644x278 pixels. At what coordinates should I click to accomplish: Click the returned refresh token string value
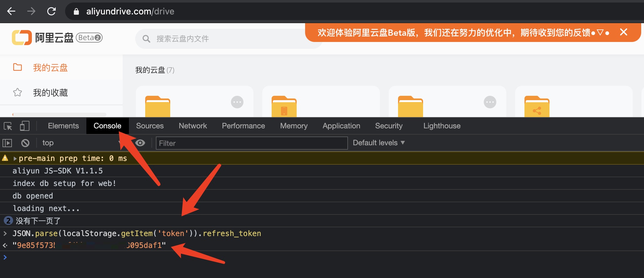[89, 245]
